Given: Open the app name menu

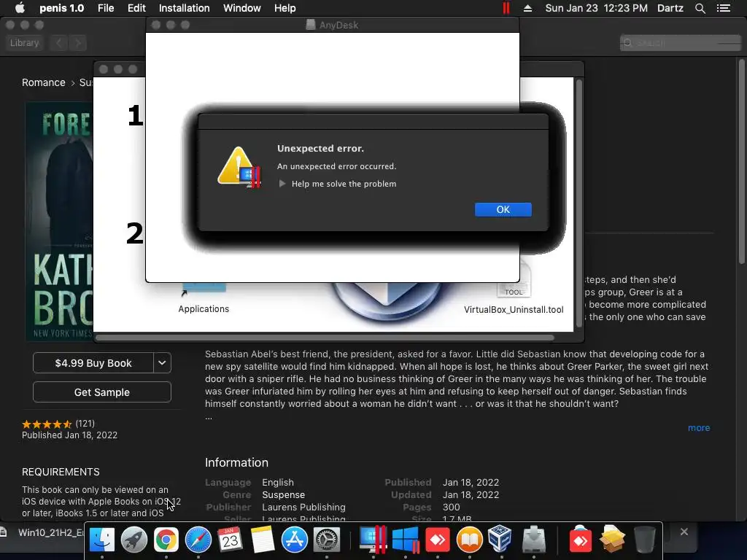Looking at the screenshot, I should coord(61,8).
